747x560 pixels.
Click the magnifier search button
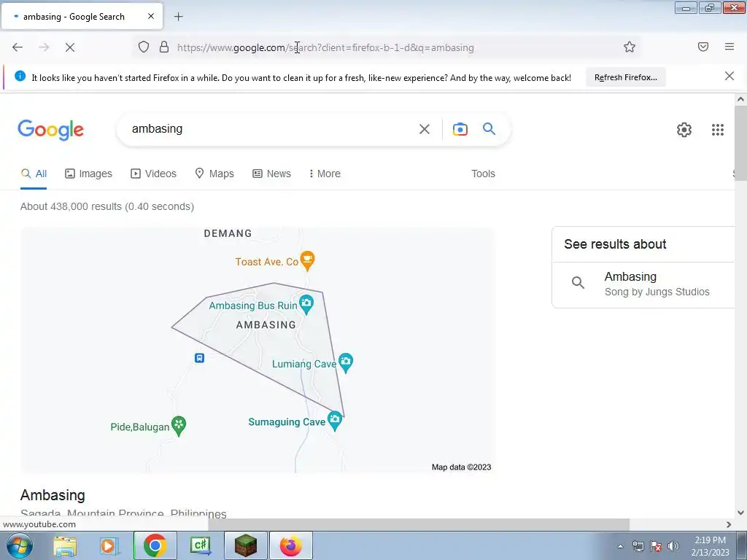point(489,128)
